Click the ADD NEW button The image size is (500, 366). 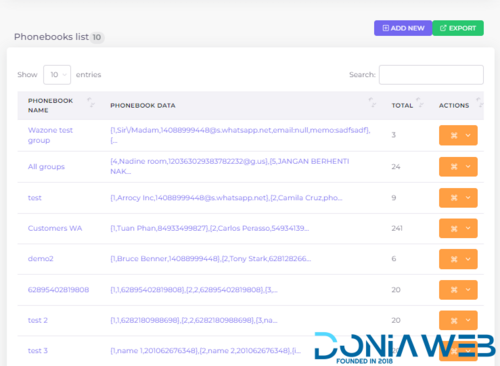pos(403,28)
